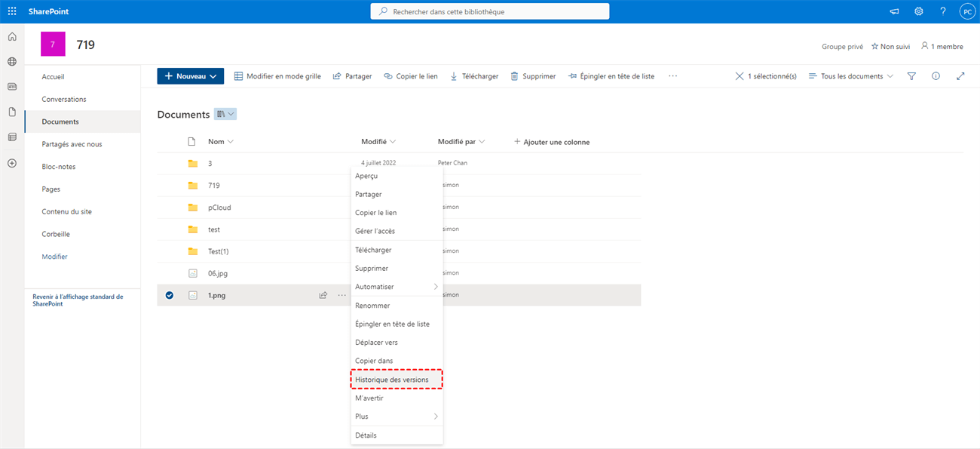The image size is (980, 449).
Task: Click Revenir à l'affichage standard de SharePoint
Action: tap(78, 300)
